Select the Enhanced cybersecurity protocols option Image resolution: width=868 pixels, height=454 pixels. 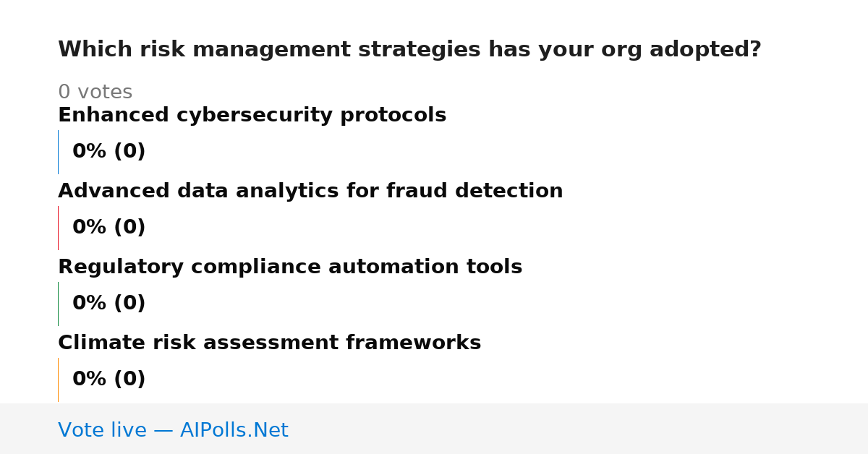click(x=252, y=116)
